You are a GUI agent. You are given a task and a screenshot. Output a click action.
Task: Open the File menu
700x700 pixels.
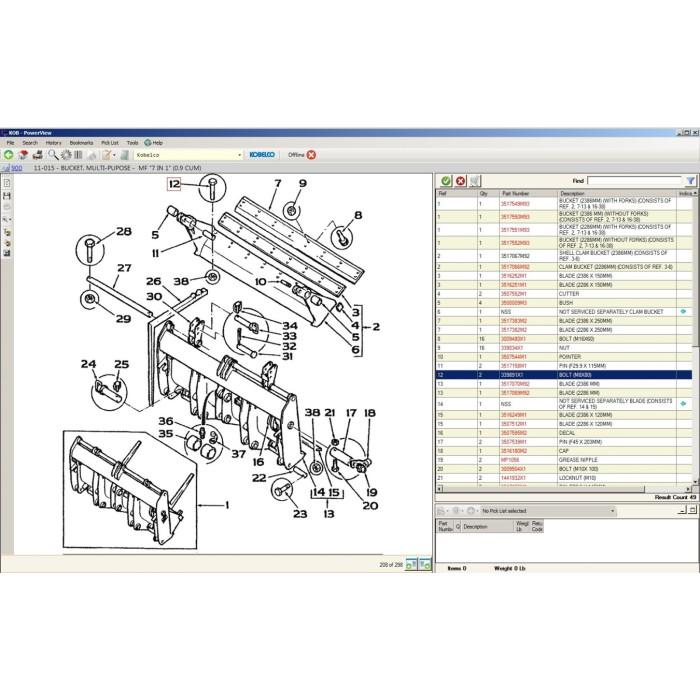point(10,143)
